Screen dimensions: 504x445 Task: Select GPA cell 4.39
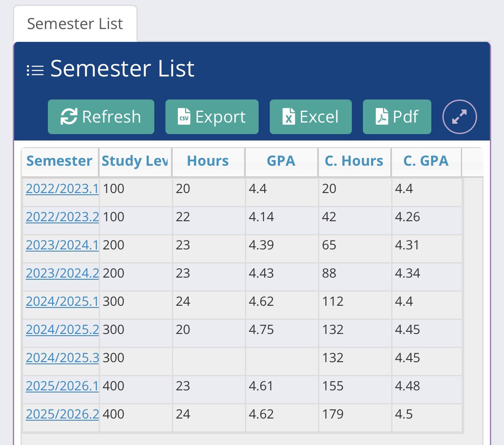coord(282,249)
